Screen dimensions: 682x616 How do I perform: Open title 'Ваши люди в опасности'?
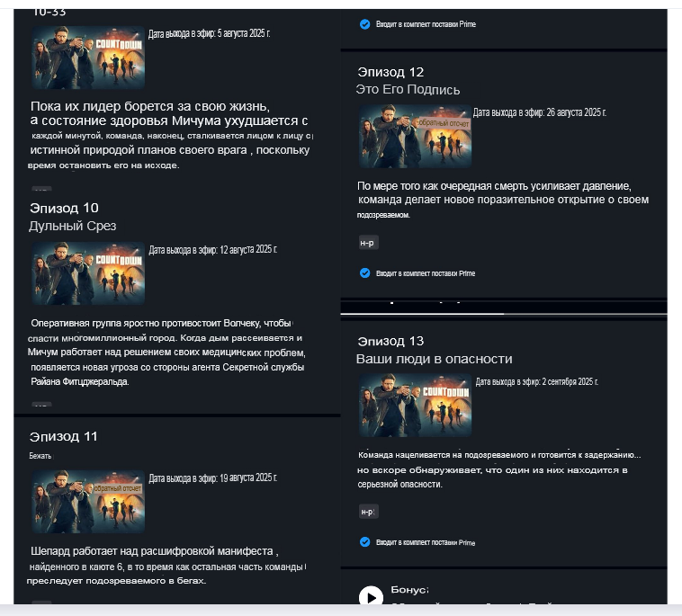click(434, 359)
